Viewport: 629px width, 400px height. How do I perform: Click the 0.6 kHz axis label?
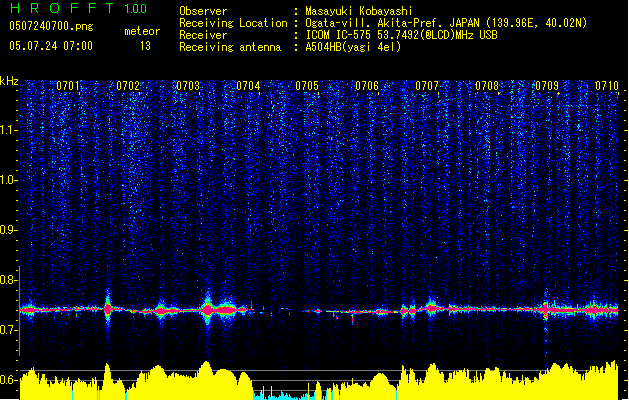coord(8,380)
